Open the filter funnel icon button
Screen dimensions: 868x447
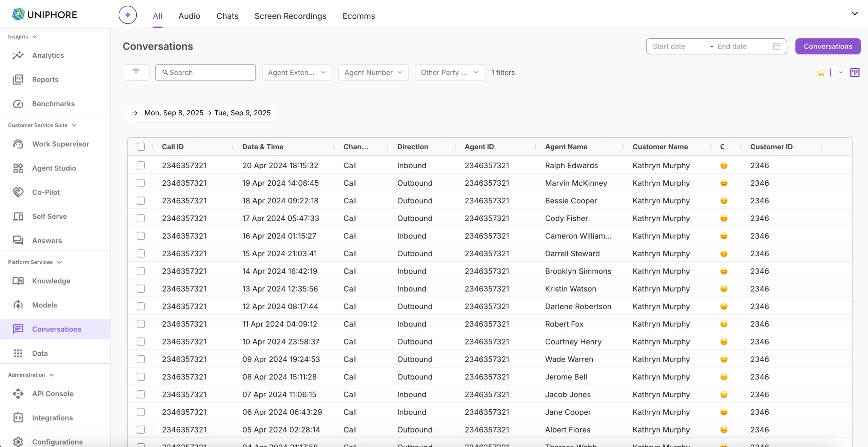(x=136, y=72)
